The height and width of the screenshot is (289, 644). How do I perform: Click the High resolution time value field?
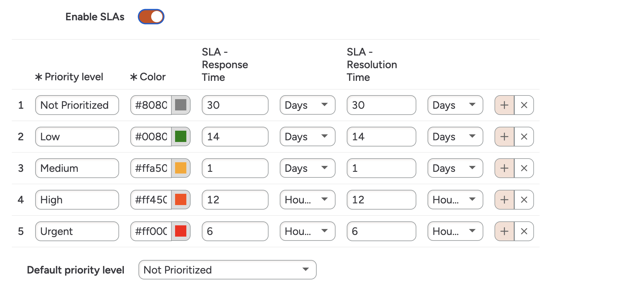point(381,200)
